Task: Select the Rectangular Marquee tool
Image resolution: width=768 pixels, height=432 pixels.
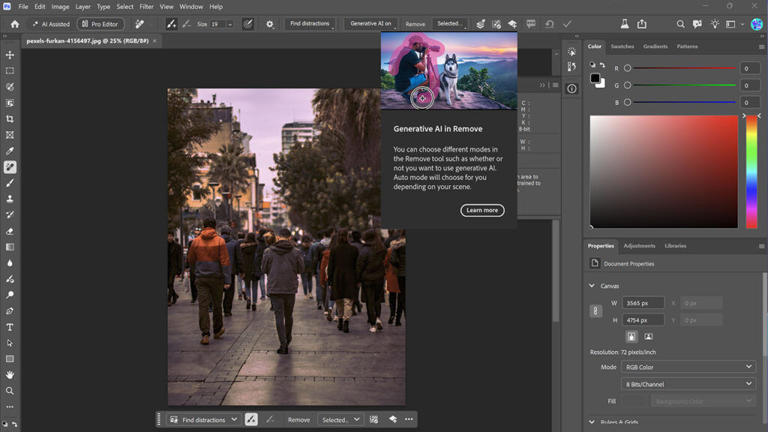Action: click(x=10, y=71)
